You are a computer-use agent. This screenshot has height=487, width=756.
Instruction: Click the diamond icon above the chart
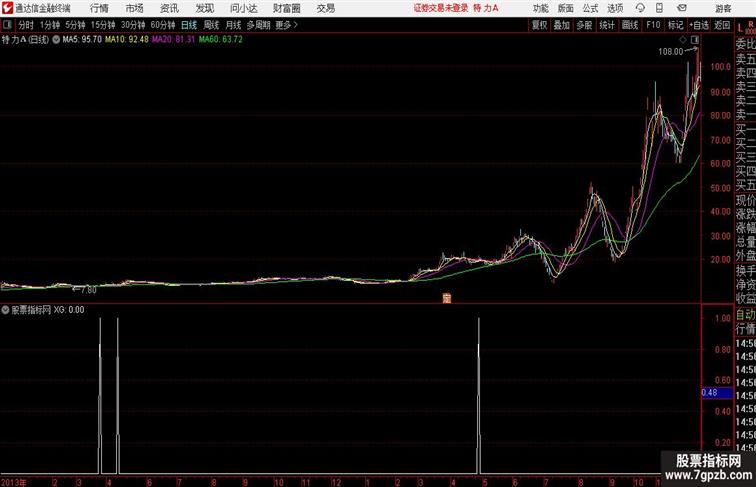click(x=683, y=40)
